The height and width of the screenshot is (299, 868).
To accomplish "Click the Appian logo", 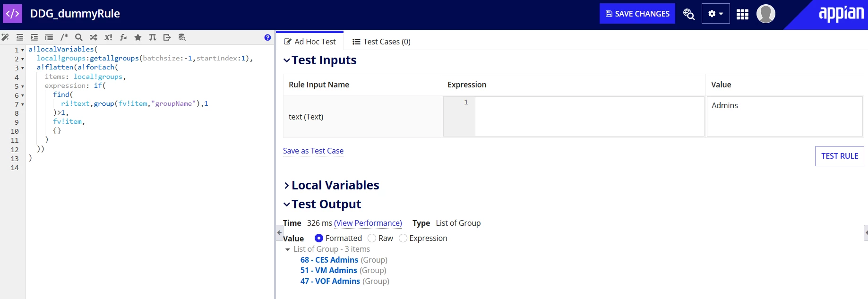I will (841, 14).
